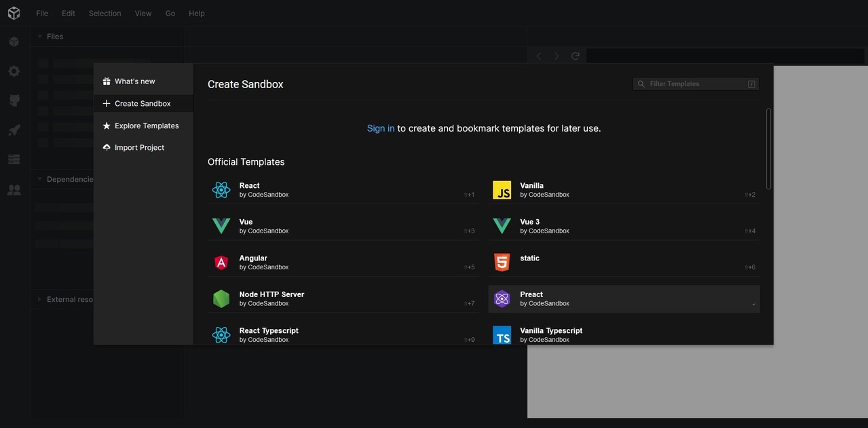Screen dimensions: 868x428
Task: Open the Deployment rocket icon
Action: (x=14, y=130)
